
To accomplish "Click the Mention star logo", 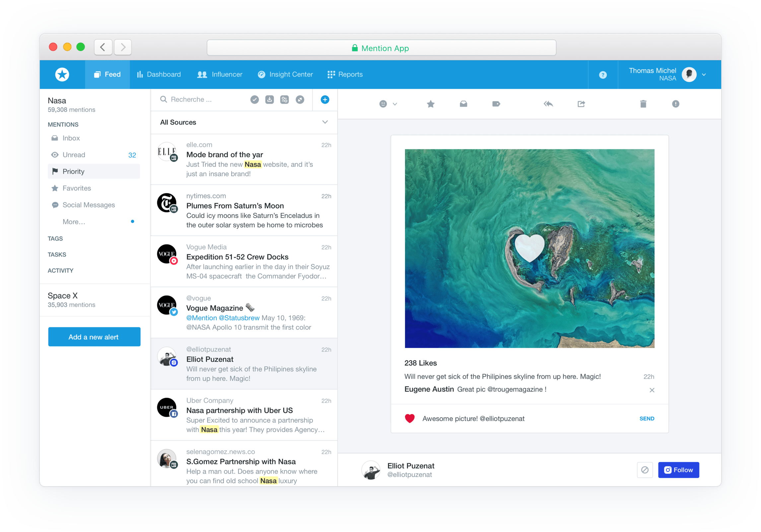I will 62,74.
